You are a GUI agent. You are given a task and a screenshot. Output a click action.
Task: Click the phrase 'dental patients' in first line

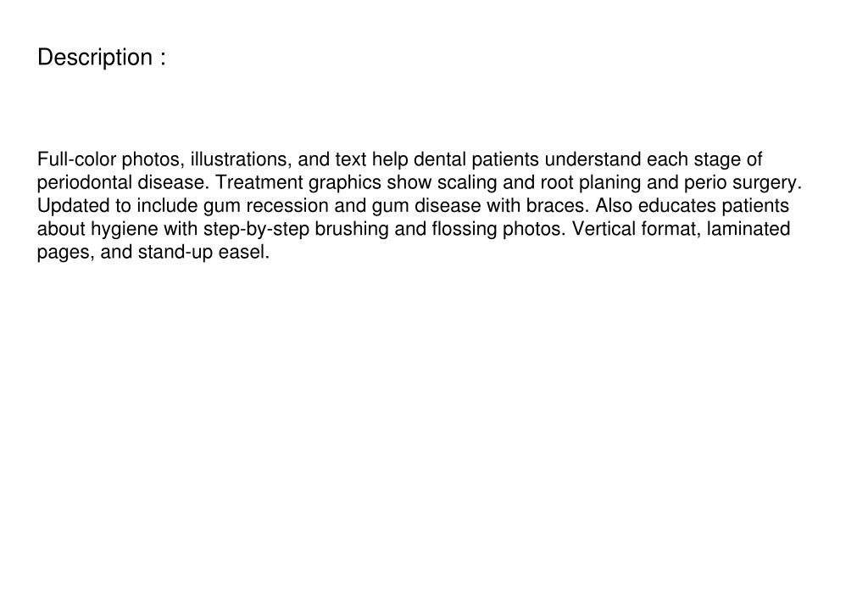pos(476,159)
